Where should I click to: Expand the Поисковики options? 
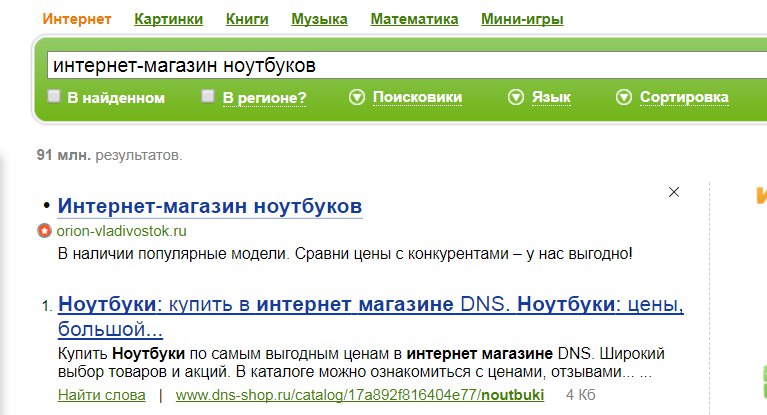coord(417,97)
